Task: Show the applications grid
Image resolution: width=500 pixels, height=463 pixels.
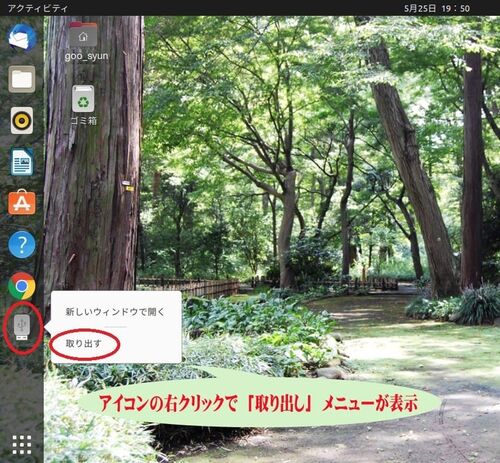Action: [22, 445]
